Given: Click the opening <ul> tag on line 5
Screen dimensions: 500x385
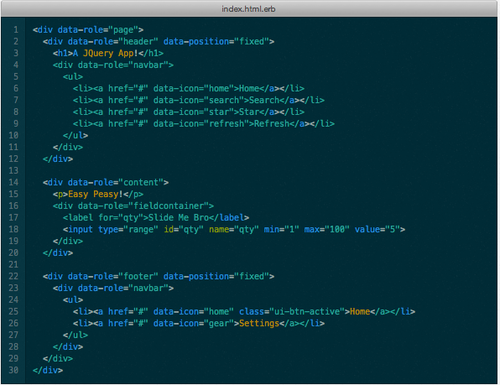Looking at the screenshot, I should (x=73, y=77).
